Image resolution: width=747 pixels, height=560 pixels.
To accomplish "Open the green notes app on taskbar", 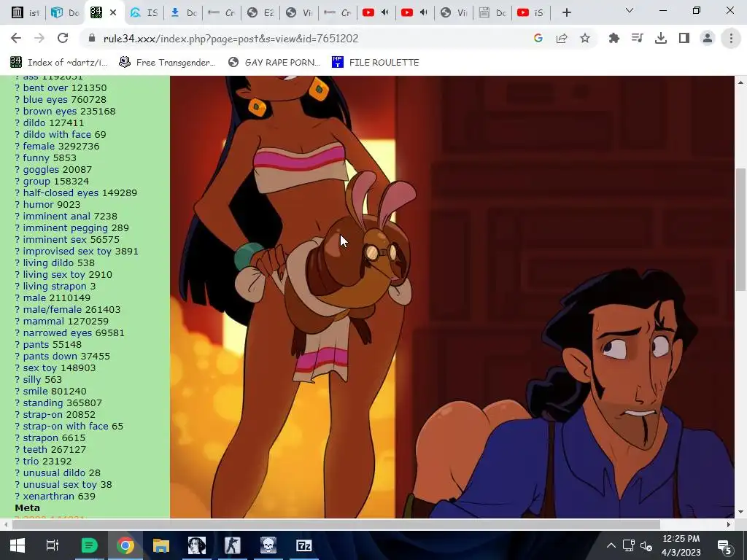I will [89, 545].
